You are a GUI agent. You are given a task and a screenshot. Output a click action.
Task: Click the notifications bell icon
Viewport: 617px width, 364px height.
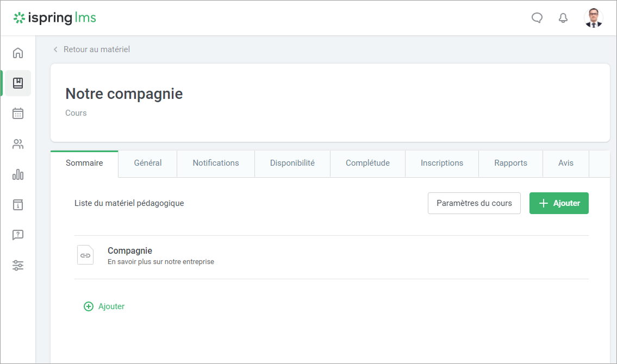pyautogui.click(x=563, y=18)
